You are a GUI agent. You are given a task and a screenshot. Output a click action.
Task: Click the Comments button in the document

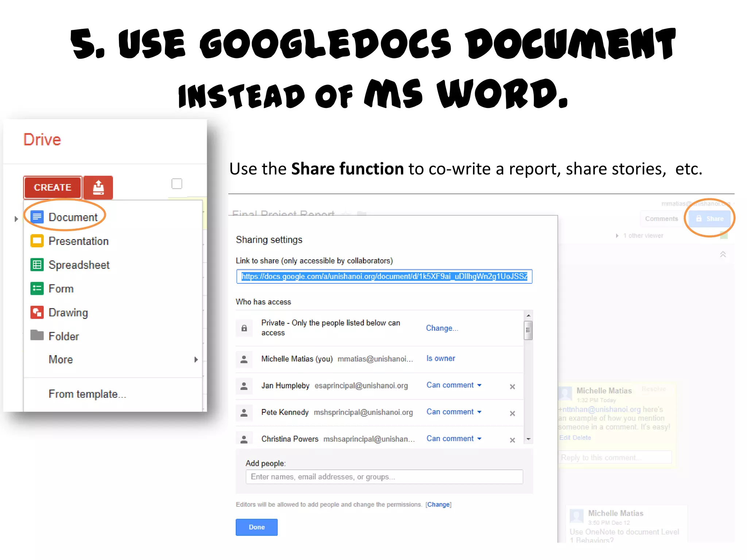point(661,219)
